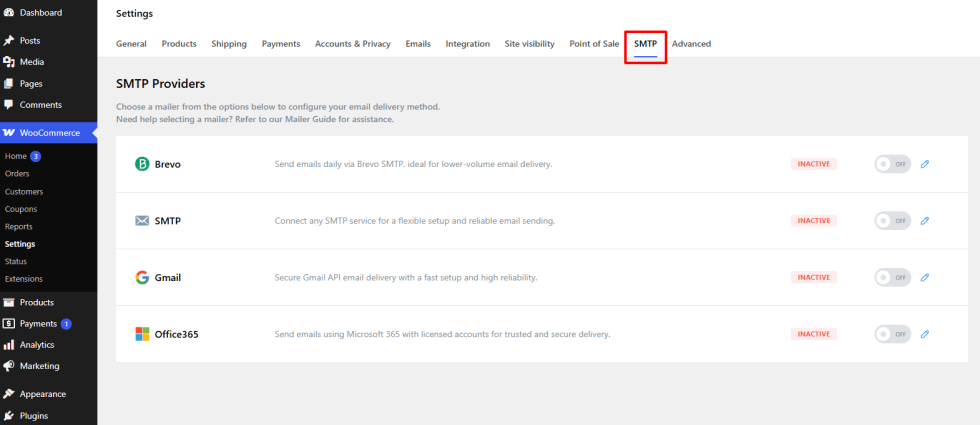
Task: Turn on the Gmail mailer switch
Action: pos(892,277)
